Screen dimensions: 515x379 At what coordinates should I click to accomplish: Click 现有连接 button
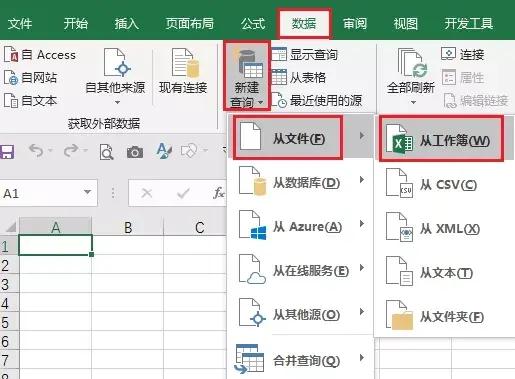click(183, 72)
